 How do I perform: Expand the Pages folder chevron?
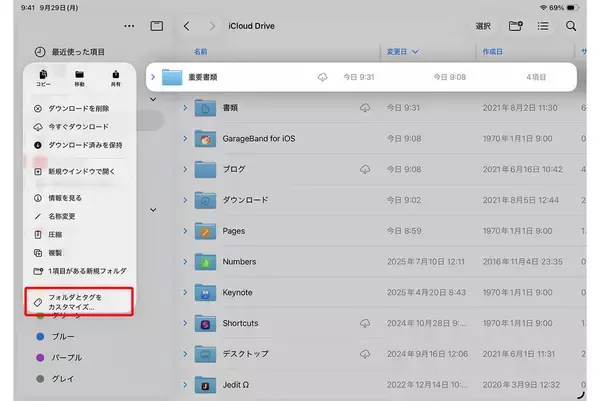[x=185, y=231]
